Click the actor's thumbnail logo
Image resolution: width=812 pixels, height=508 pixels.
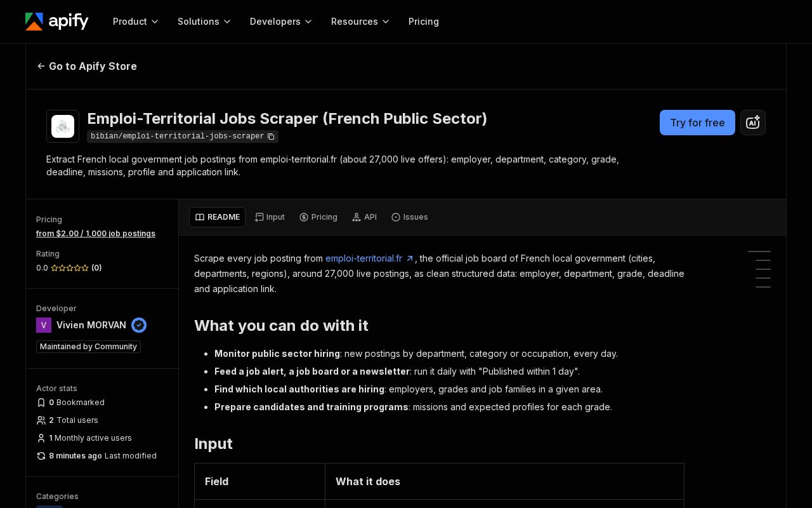coord(63,126)
